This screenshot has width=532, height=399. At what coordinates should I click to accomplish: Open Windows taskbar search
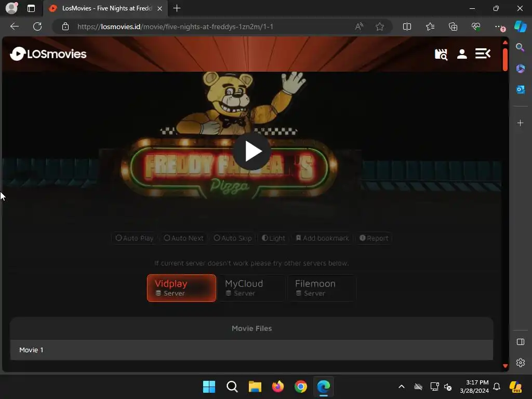click(x=232, y=387)
